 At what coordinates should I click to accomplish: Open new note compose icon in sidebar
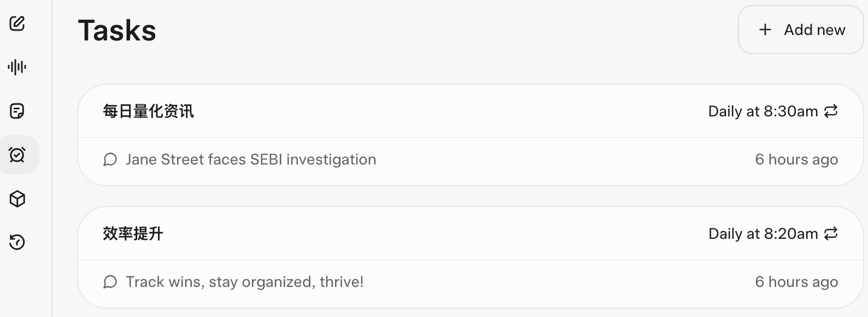click(x=17, y=24)
